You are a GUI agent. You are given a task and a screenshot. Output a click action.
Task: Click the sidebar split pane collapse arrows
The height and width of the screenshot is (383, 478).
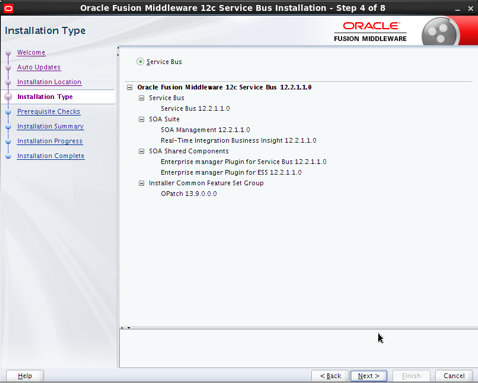[118, 51]
